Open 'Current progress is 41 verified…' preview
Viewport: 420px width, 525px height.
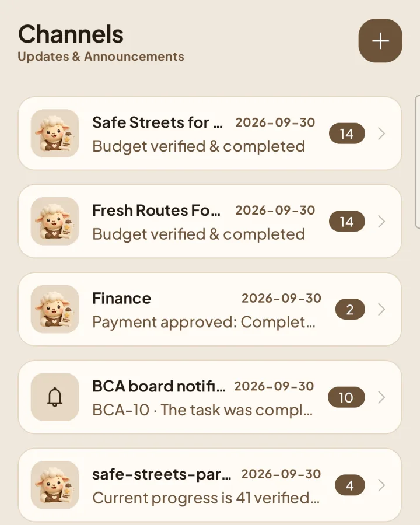click(x=206, y=498)
